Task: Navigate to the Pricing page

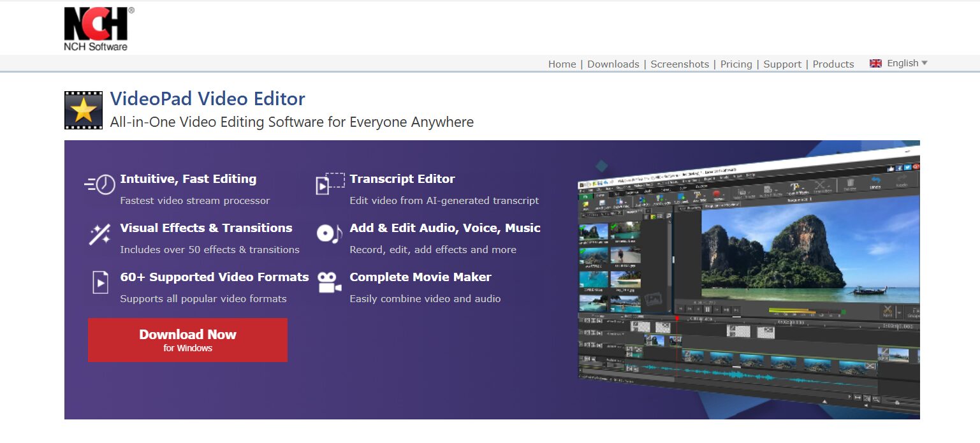Action: tap(736, 64)
